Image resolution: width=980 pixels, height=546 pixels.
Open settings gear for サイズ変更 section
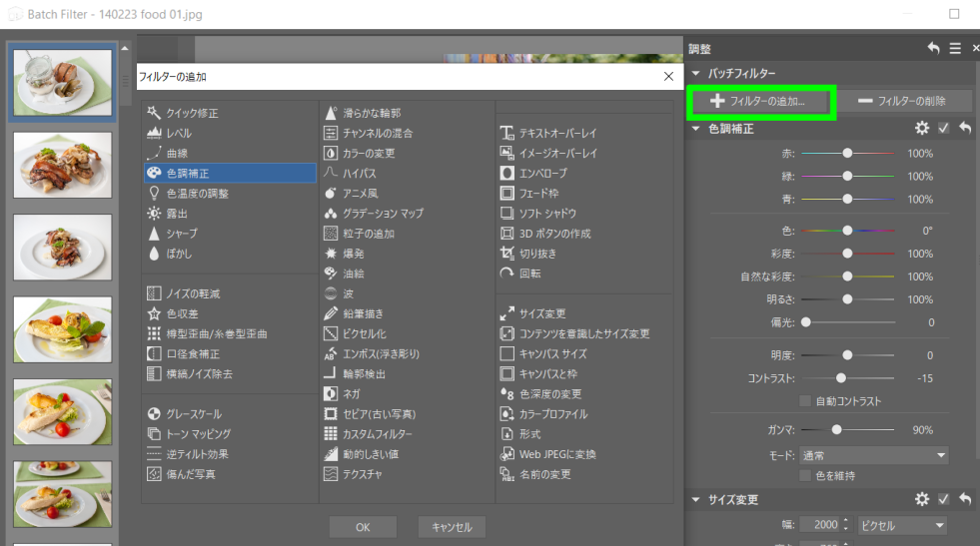[x=922, y=499]
